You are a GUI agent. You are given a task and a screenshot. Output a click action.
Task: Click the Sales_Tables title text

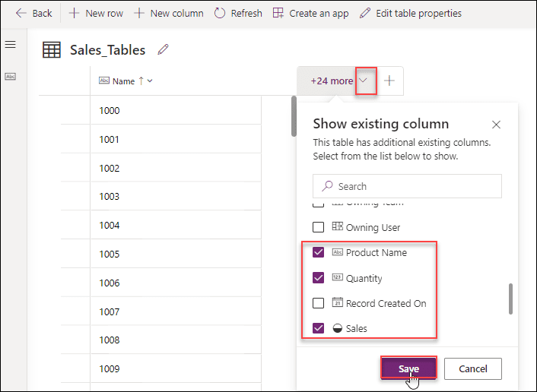pos(107,50)
